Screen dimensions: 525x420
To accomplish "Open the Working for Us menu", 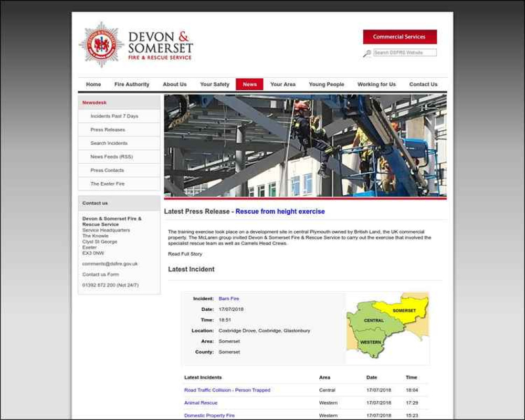I will pos(376,85).
